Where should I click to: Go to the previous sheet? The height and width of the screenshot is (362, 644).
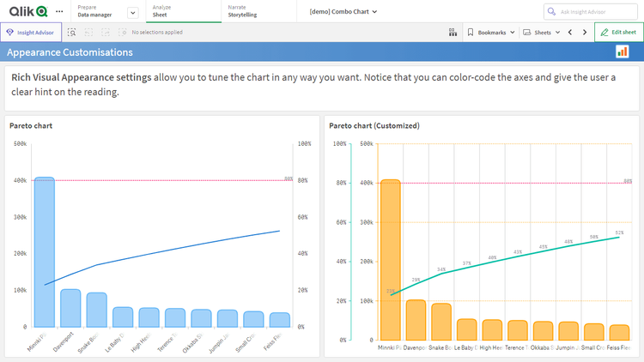pyautogui.click(x=569, y=32)
